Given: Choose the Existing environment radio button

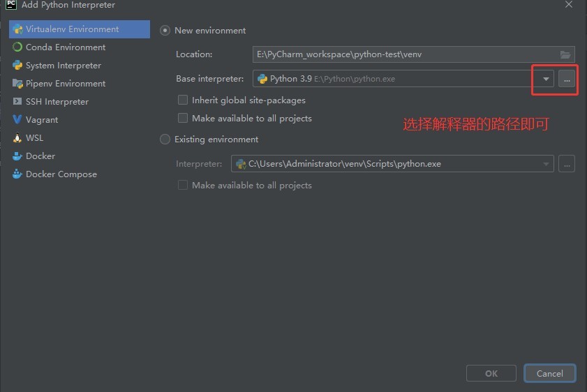Looking at the screenshot, I should tap(165, 139).
